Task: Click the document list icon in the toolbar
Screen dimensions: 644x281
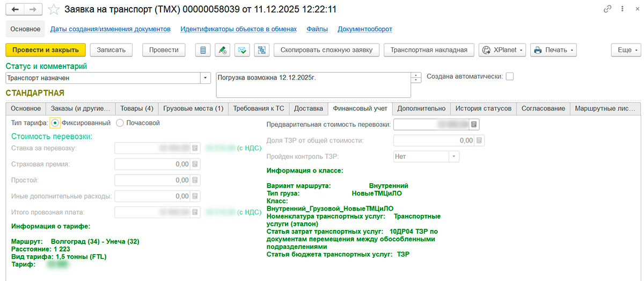Action: point(203,50)
